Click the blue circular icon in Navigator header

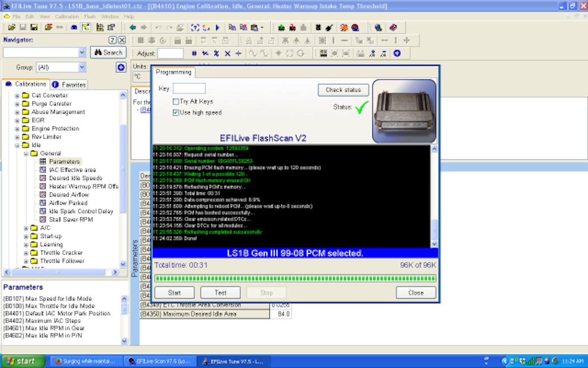120,68
